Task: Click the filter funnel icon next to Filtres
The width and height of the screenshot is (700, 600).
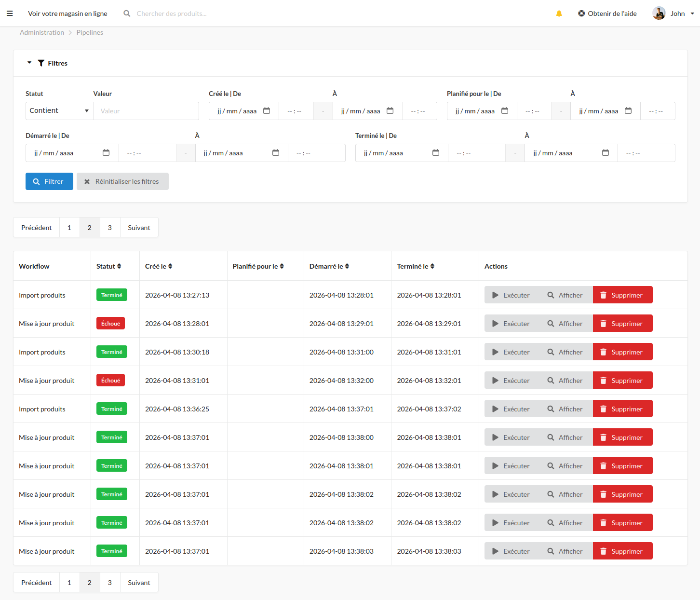Action: point(40,63)
